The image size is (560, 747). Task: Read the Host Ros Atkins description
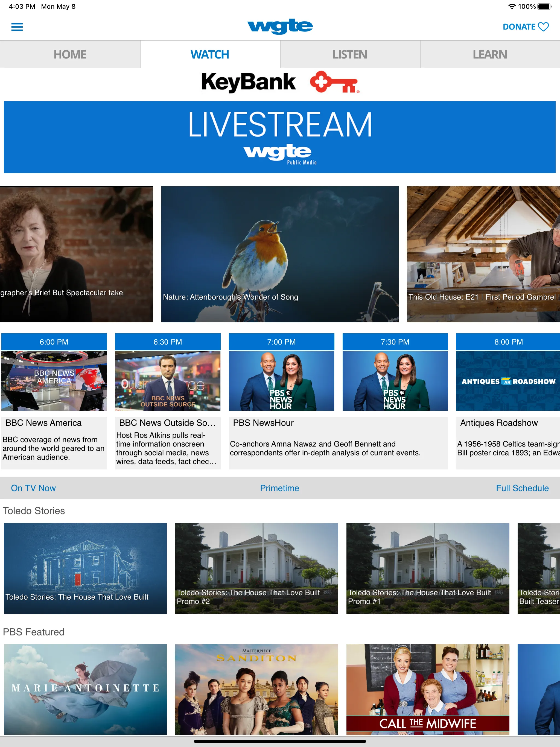click(166, 448)
